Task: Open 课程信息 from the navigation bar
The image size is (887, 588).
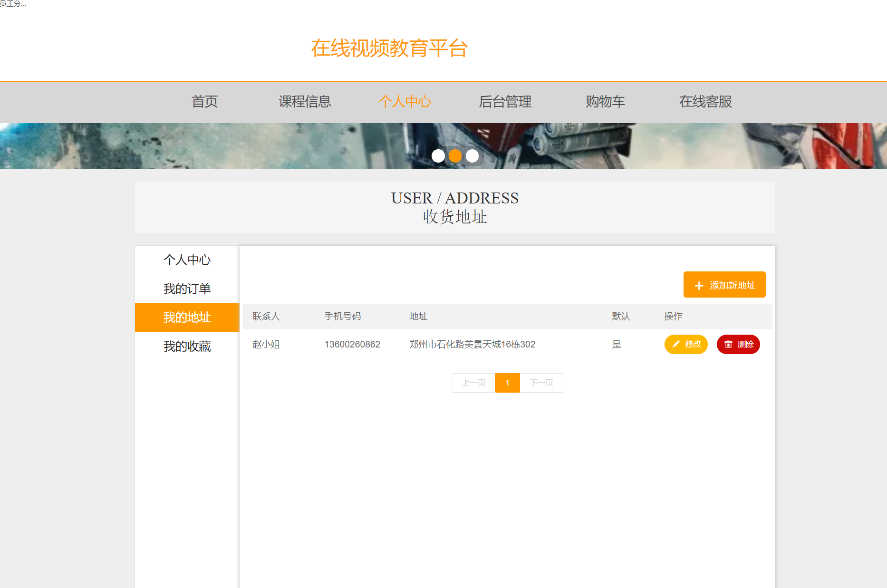Action: (305, 102)
